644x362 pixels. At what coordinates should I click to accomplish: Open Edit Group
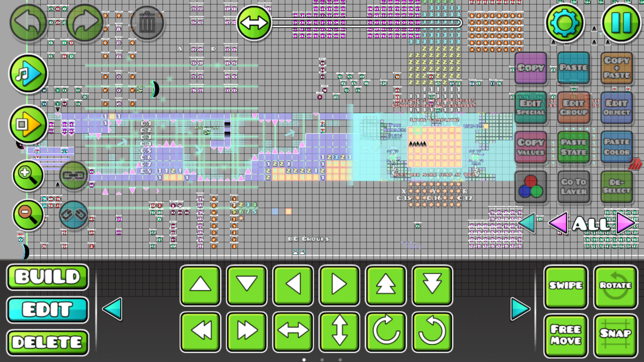tap(574, 108)
